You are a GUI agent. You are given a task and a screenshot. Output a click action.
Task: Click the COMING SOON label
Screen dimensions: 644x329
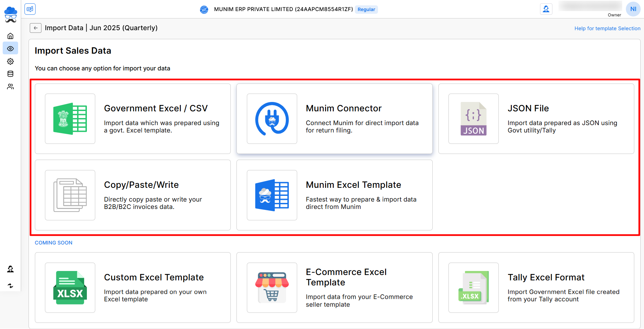click(54, 242)
